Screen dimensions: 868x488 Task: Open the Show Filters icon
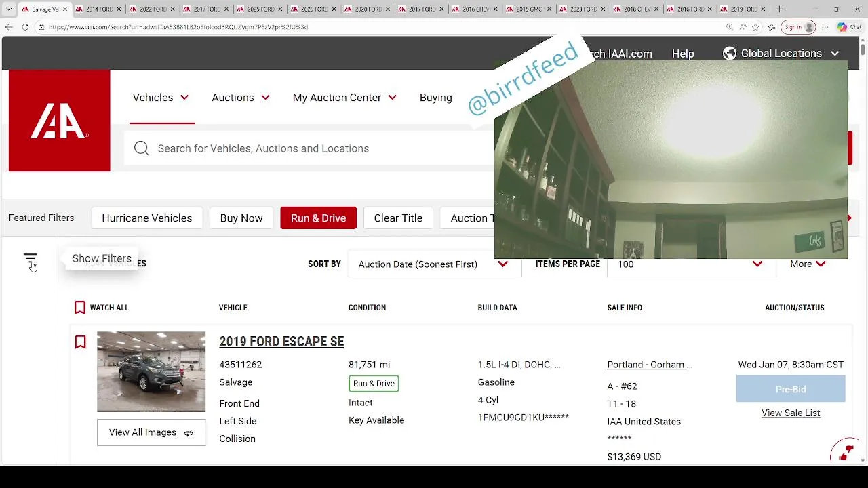pos(30,258)
